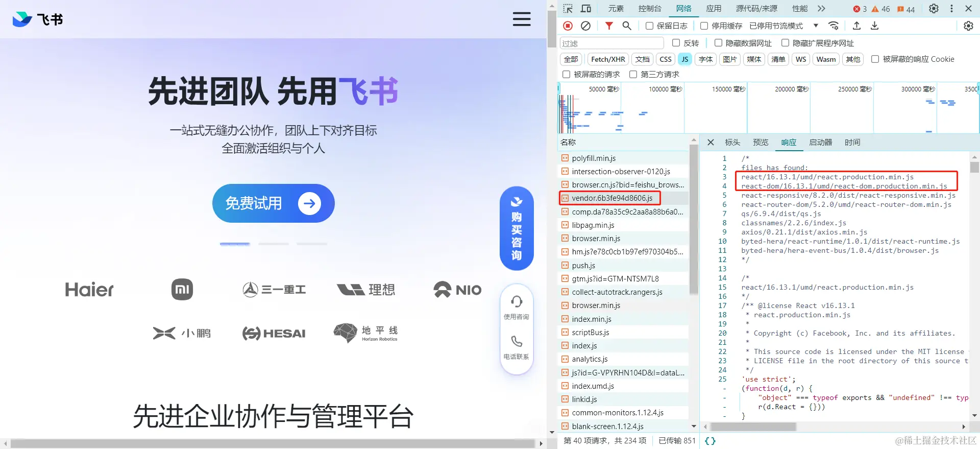Select the Fetch/XHR type filter

tap(608, 59)
